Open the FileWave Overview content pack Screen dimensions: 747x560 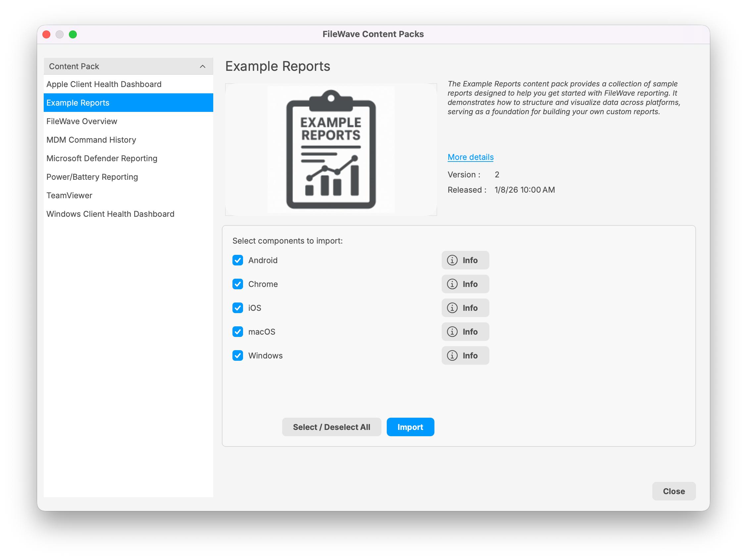128,121
